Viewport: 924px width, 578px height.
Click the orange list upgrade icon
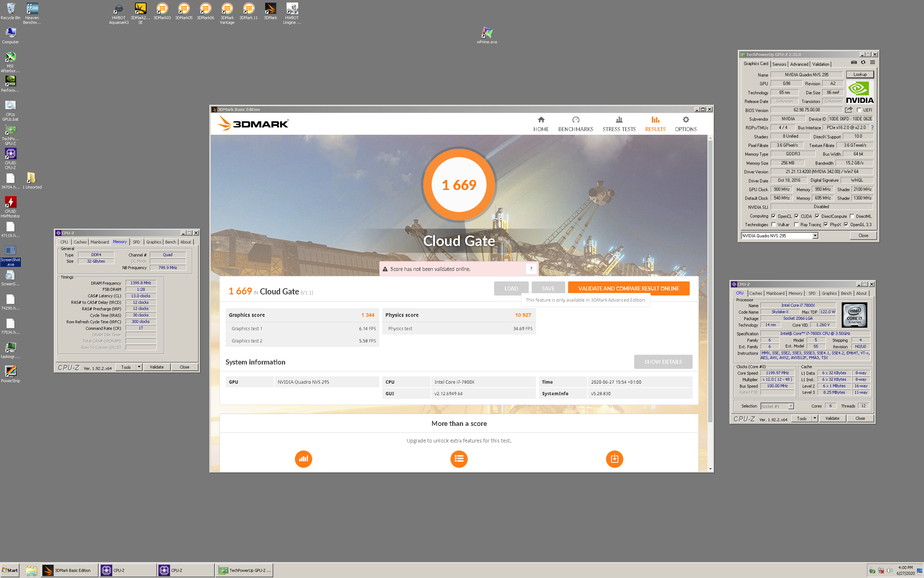(x=459, y=459)
